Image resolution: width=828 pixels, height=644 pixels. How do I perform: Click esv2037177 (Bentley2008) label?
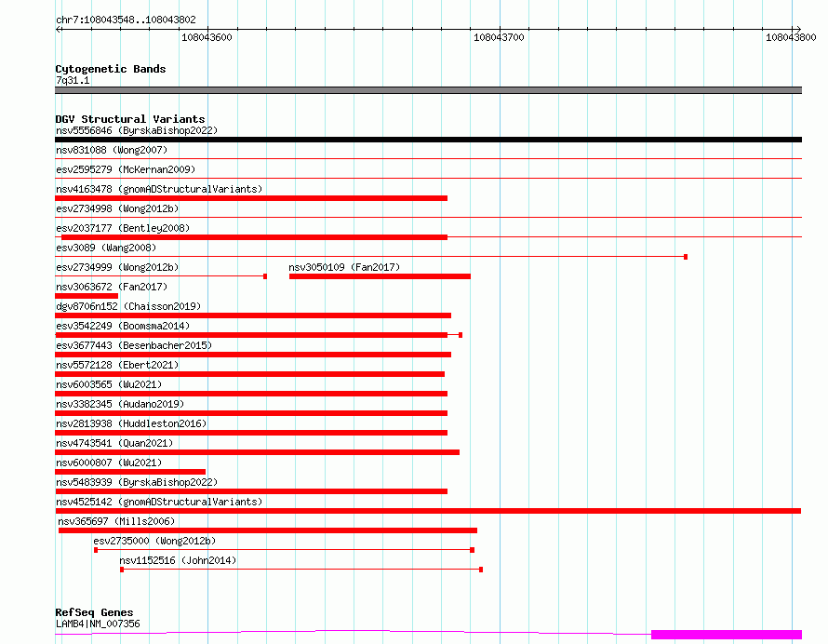tap(123, 228)
